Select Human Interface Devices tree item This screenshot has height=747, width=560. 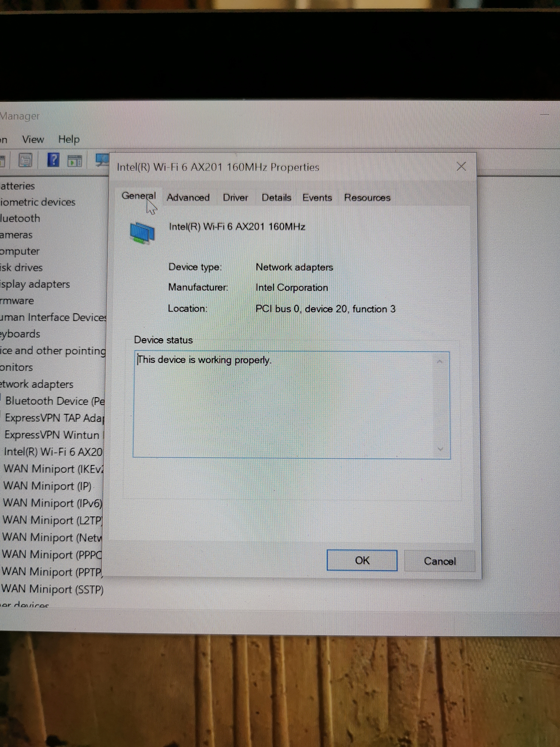(x=53, y=317)
